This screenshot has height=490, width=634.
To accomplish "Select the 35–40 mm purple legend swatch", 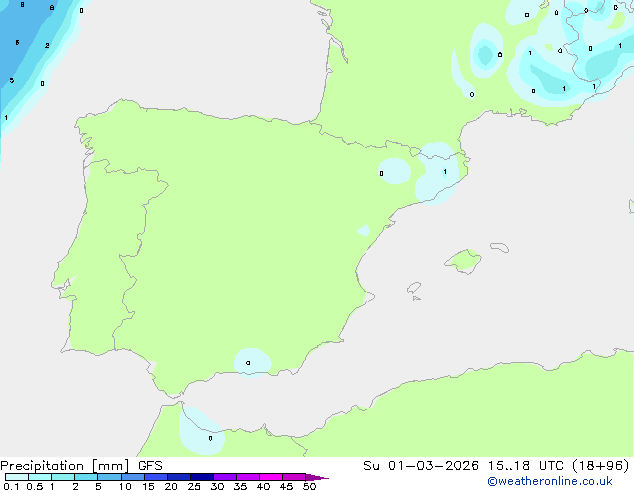I will pos(248,477).
